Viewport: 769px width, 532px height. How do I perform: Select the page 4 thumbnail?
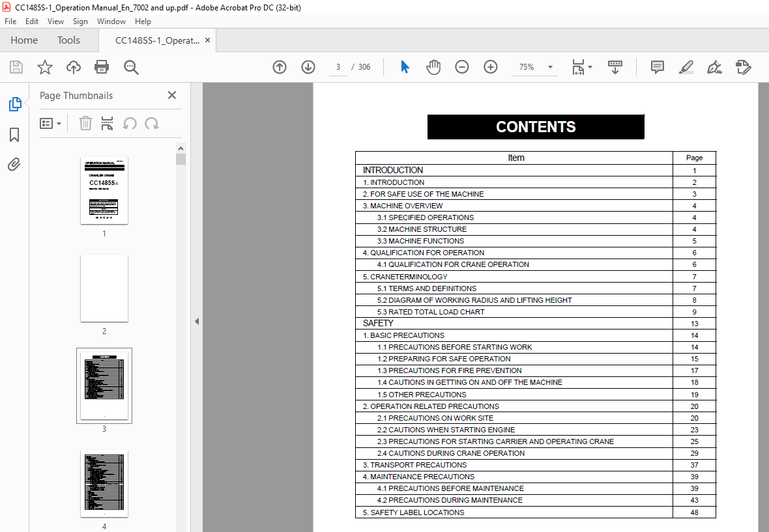click(x=104, y=484)
